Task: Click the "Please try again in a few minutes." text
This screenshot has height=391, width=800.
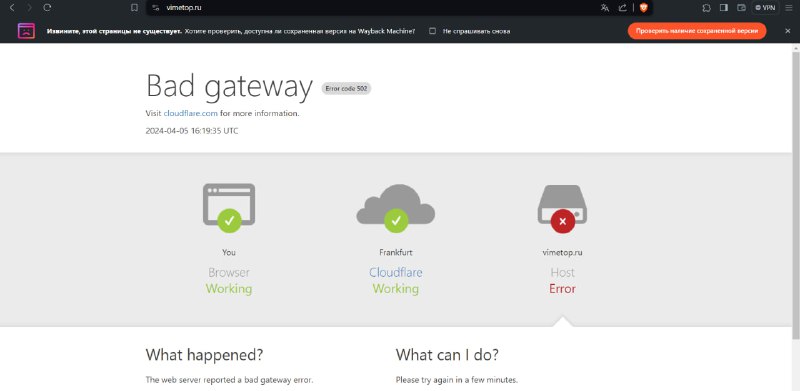Action: pyautogui.click(x=457, y=380)
